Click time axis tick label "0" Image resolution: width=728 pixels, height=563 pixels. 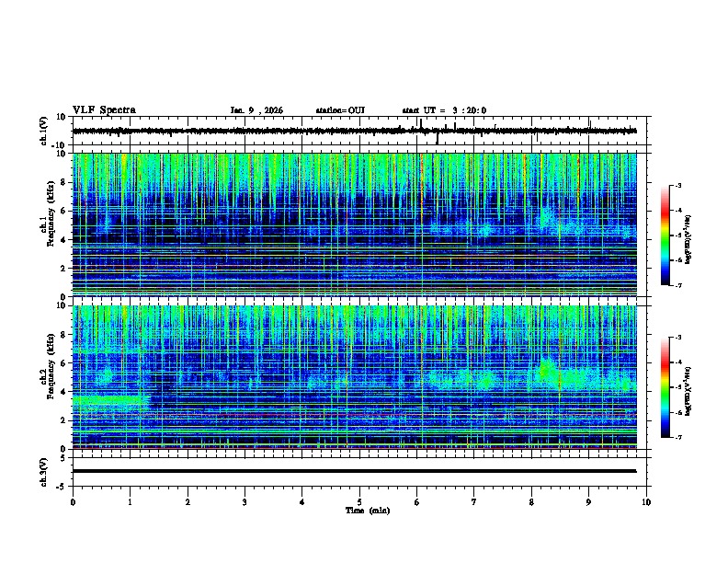(x=73, y=502)
